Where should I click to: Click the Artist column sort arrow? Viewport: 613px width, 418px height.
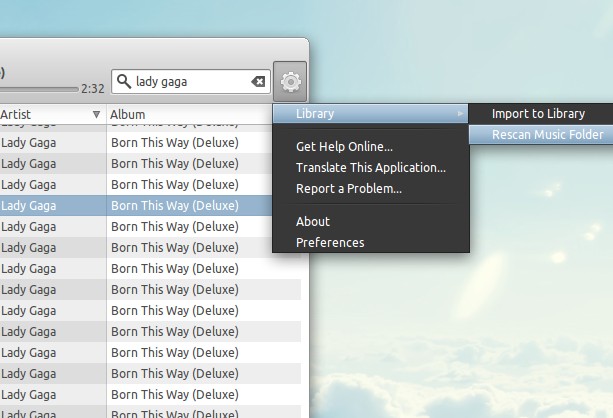[96, 115]
